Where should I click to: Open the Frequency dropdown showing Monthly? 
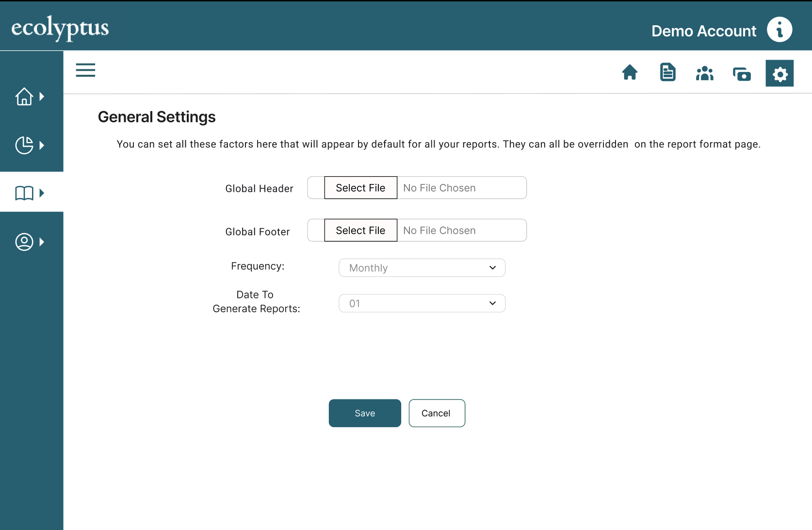click(x=422, y=267)
